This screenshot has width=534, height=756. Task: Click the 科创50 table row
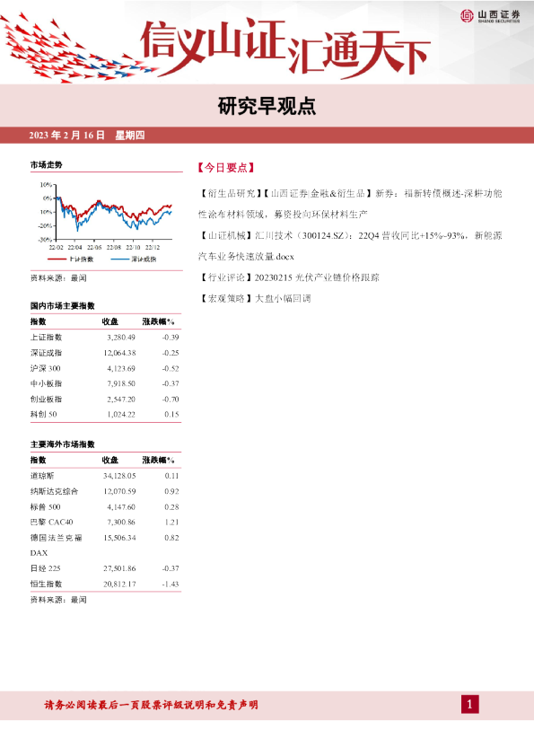(105, 414)
